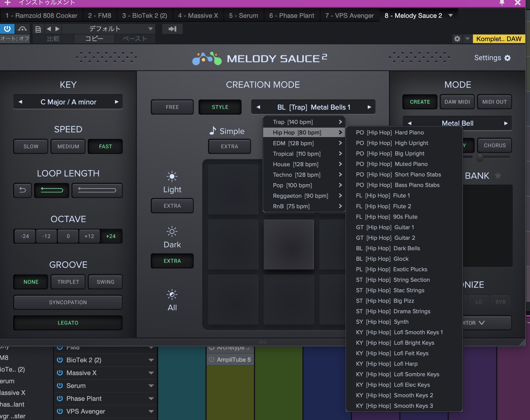Toggle the plugin power bypass button
Screen dimensions: 530x420
pyautogui.click(x=7, y=29)
